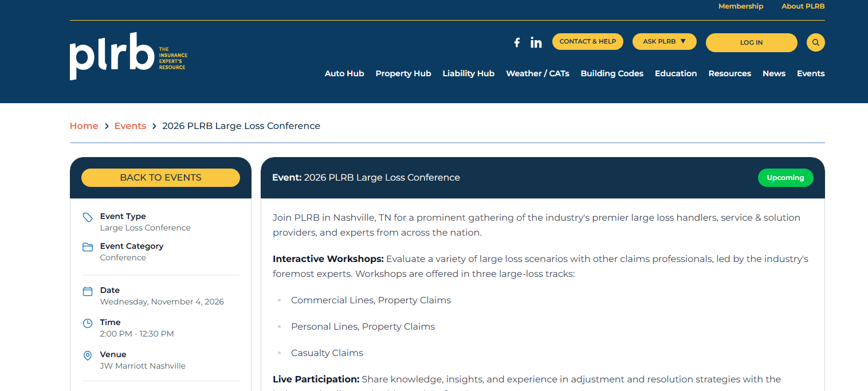The image size is (868, 391).
Task: Open the Education menu
Action: pyautogui.click(x=676, y=73)
